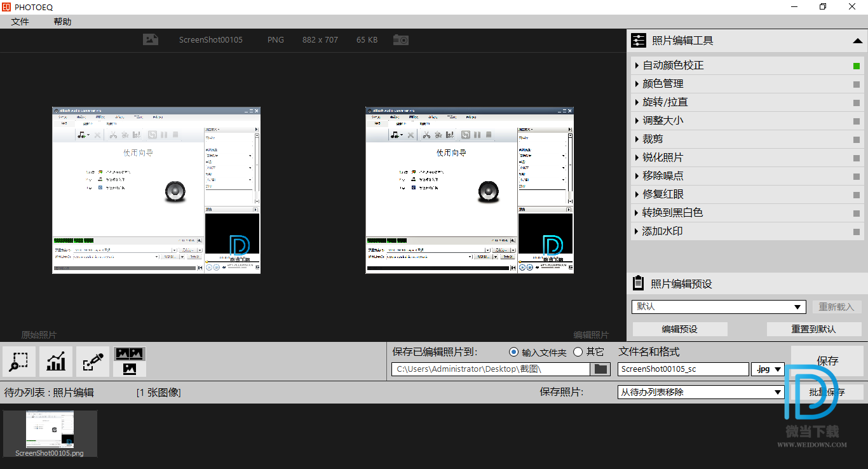The image size is (868, 469).
Task: Click the 保存已编辑照片到: label
Action: 435,351
